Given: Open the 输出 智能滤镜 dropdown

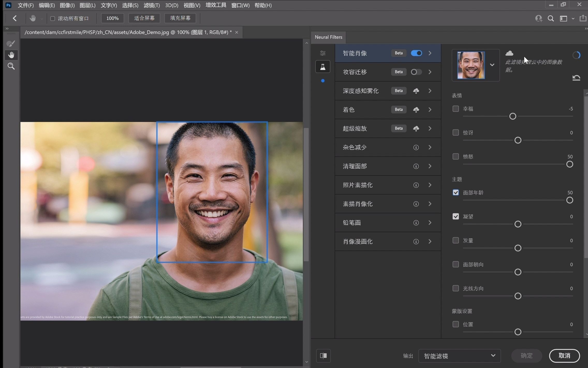Looking at the screenshot, I should tap(459, 356).
